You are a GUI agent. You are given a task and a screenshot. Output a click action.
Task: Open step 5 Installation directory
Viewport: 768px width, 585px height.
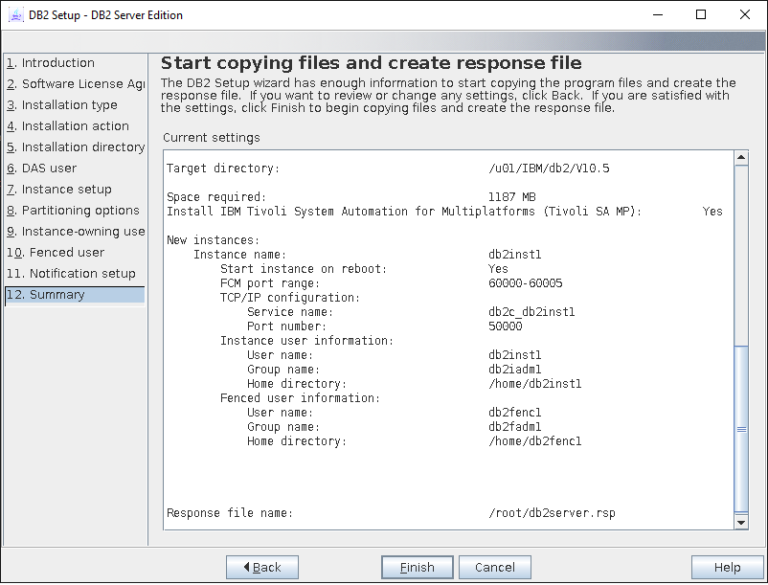click(75, 147)
